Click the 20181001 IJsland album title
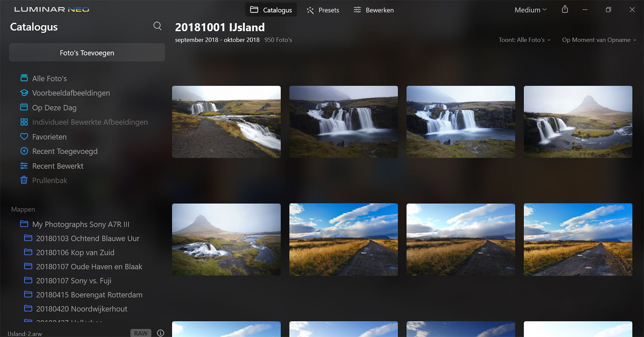Viewport: 644px width, 337px height. point(220,27)
